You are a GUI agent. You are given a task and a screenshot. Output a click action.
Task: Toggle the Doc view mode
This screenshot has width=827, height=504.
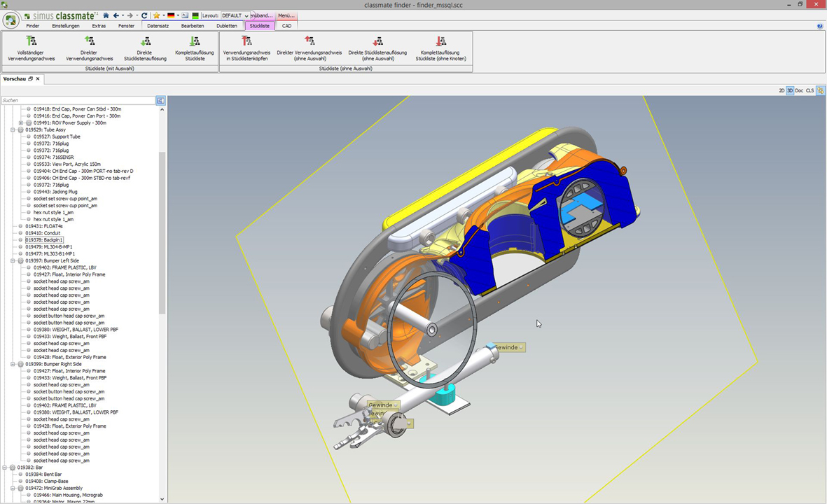pos(799,91)
